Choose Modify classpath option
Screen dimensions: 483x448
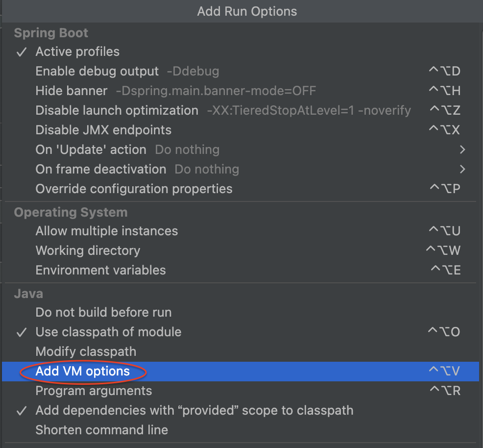[x=86, y=351]
